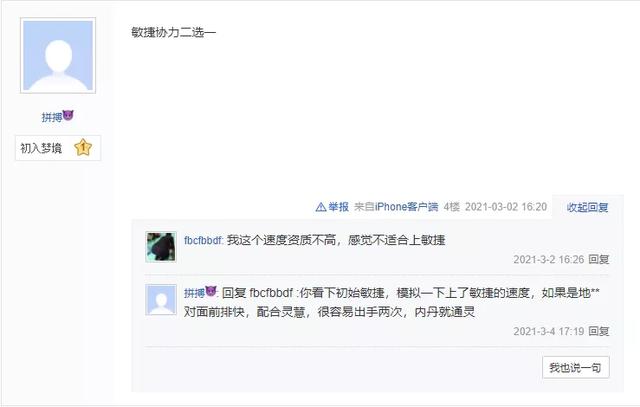This screenshot has width=640, height=407.
Task: Reply to fbcfbbdf's 16:26 comment
Action: point(599,259)
